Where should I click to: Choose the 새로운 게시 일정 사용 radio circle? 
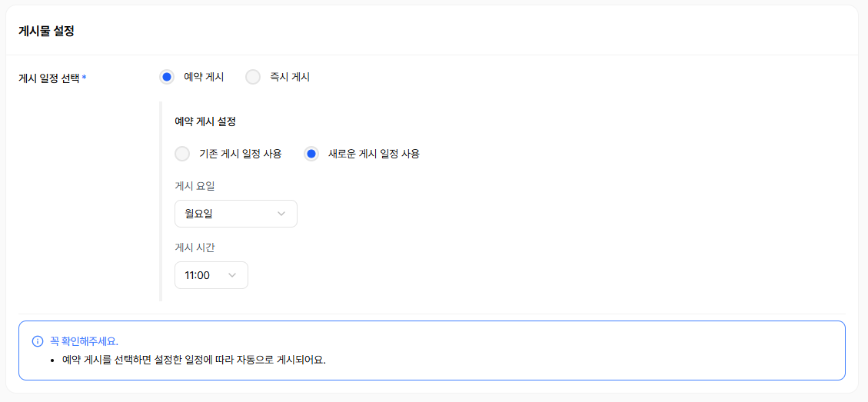tap(311, 154)
